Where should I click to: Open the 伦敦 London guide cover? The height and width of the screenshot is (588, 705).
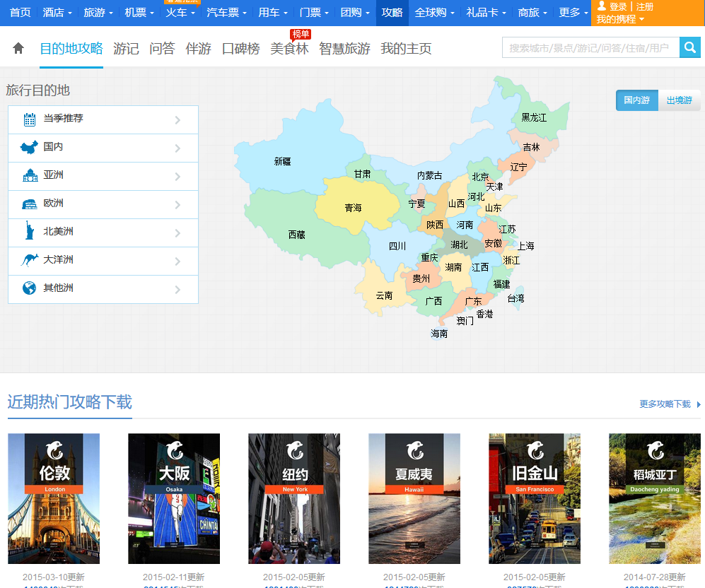pyautogui.click(x=54, y=499)
